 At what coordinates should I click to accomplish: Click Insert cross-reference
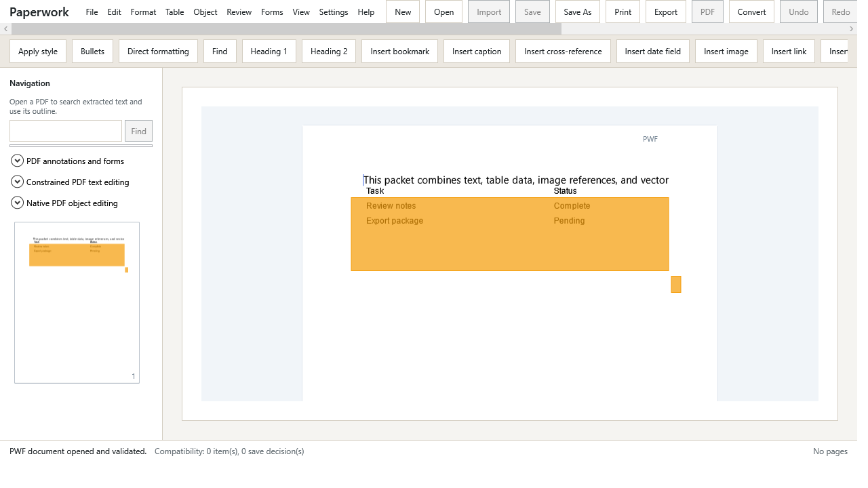coord(563,52)
